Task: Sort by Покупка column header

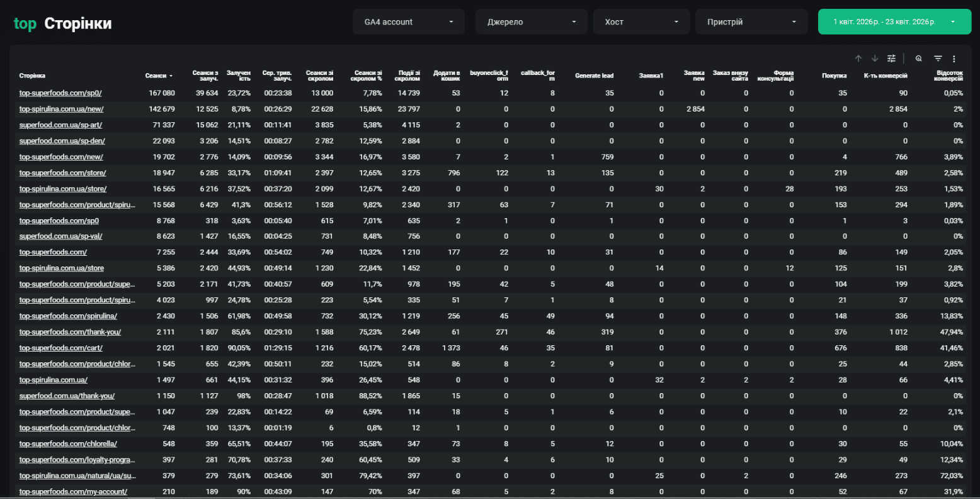Action: 834,76
